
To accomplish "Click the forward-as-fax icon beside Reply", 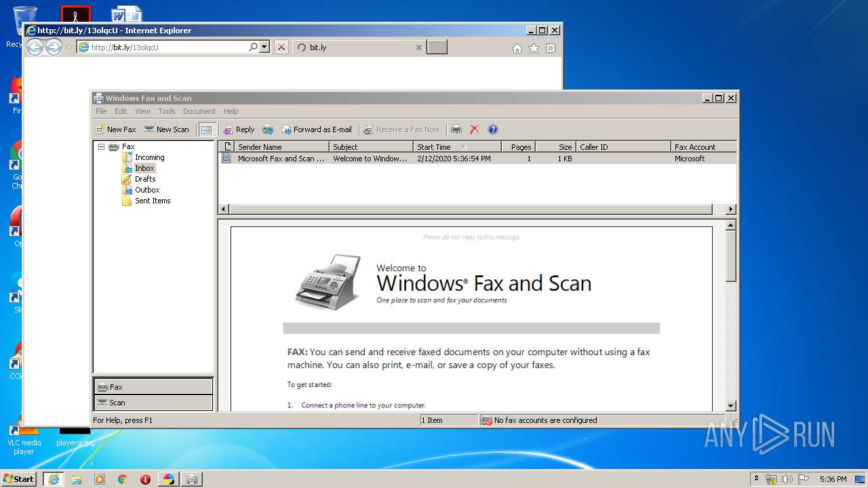I will point(268,129).
